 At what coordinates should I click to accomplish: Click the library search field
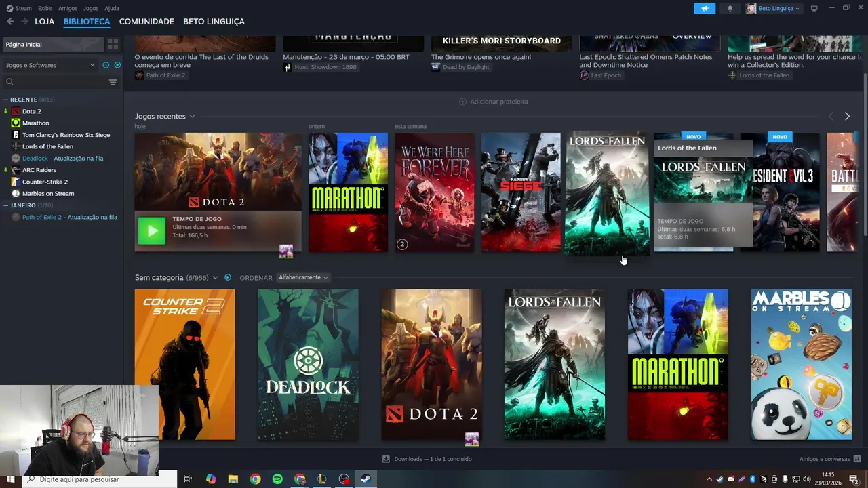click(x=56, y=82)
